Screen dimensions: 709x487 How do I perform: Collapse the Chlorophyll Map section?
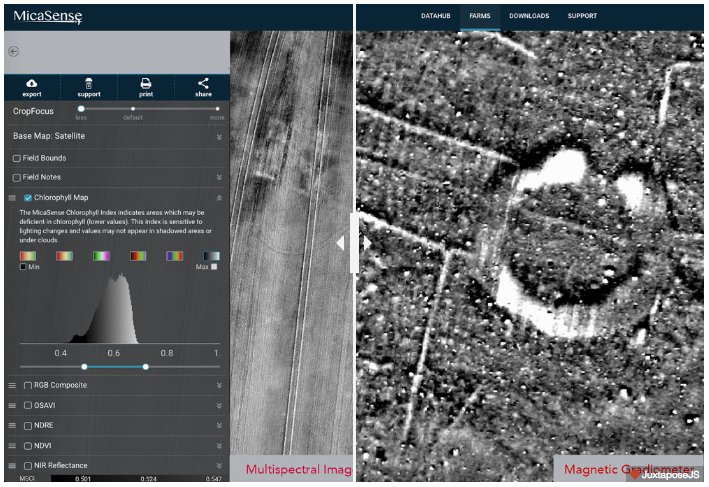tap(219, 198)
